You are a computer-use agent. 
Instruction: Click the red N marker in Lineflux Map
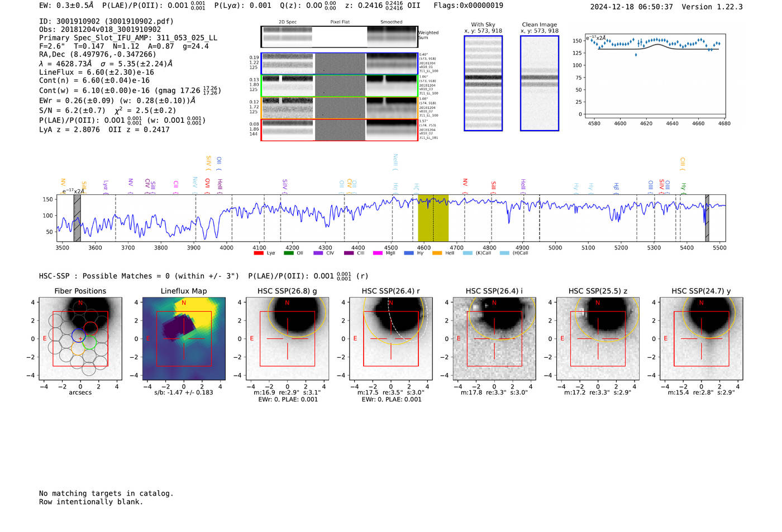(183, 303)
